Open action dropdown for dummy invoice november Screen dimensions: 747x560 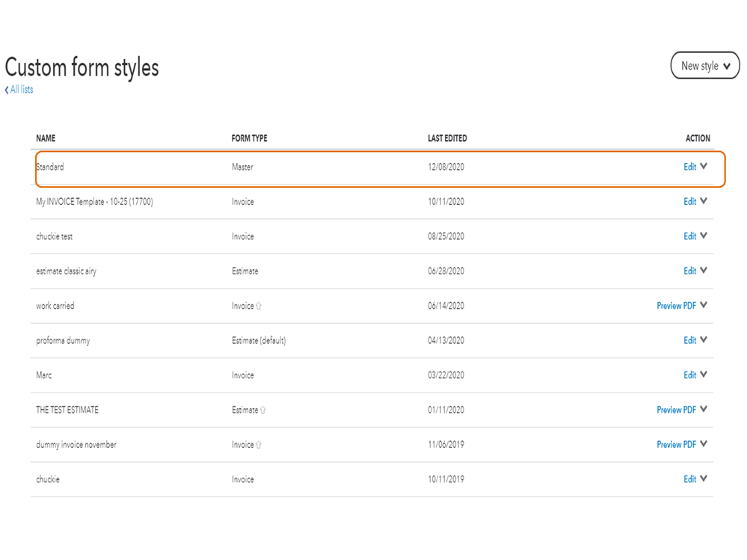click(x=704, y=444)
